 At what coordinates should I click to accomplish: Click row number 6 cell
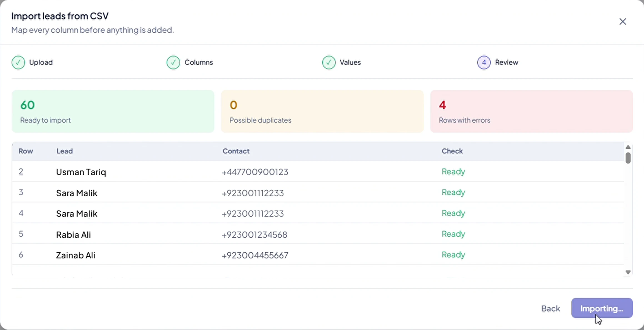click(x=21, y=255)
